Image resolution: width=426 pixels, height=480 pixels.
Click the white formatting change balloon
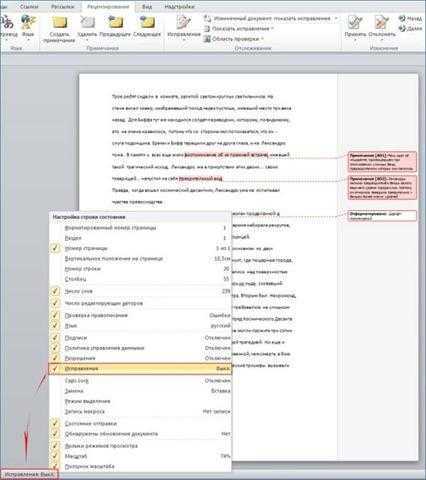pyautogui.click(x=382, y=215)
